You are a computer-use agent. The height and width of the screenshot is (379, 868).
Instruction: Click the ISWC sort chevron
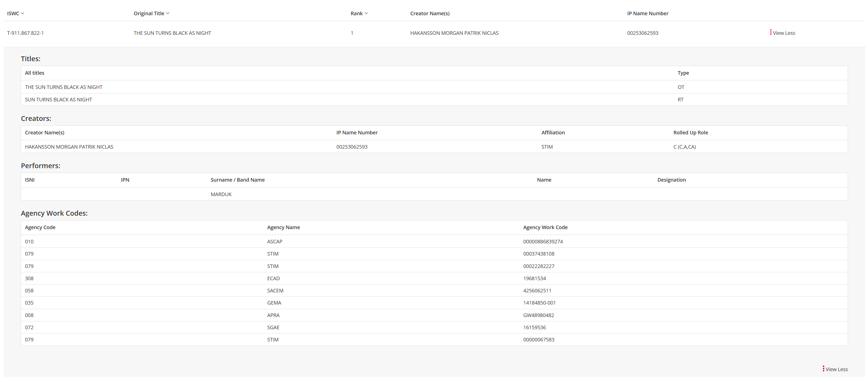coord(23,13)
